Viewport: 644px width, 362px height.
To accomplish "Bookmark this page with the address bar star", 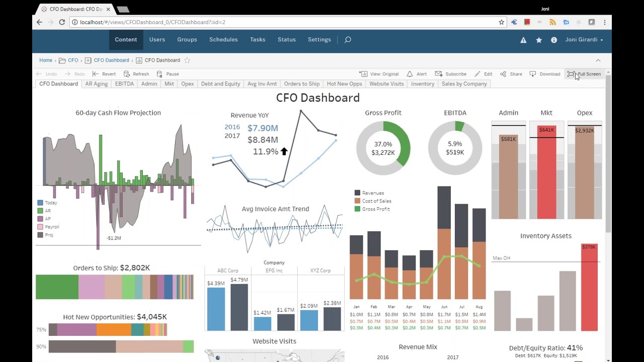I will (501, 22).
